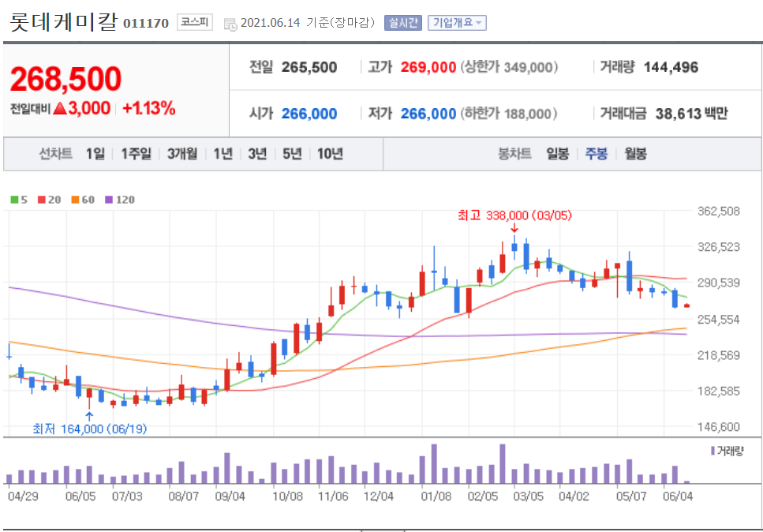The image size is (763, 532).
Task: Click the open price 시가 266,000
Action: 309,114
